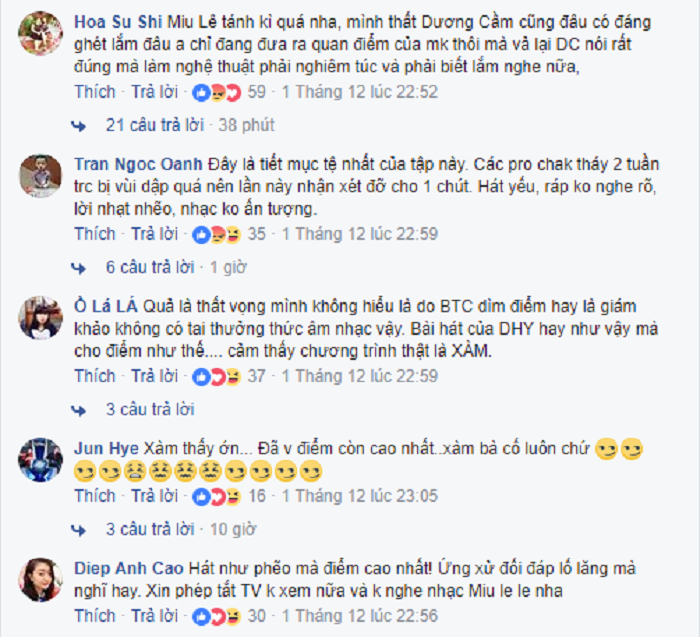View reaction icons on Jun Hye's comment
This screenshot has height=637, width=700.
pyautogui.click(x=217, y=496)
